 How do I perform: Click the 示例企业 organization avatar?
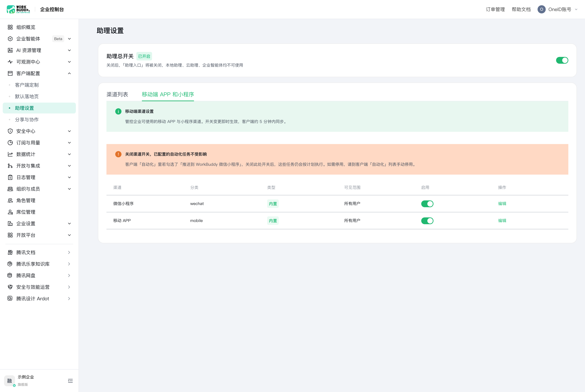(10, 381)
